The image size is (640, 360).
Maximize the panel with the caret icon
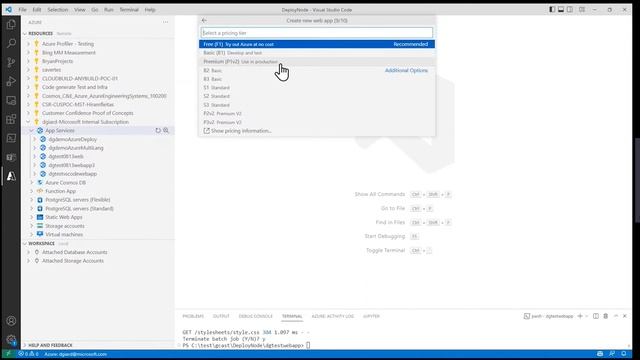pyautogui.click(x=616, y=316)
